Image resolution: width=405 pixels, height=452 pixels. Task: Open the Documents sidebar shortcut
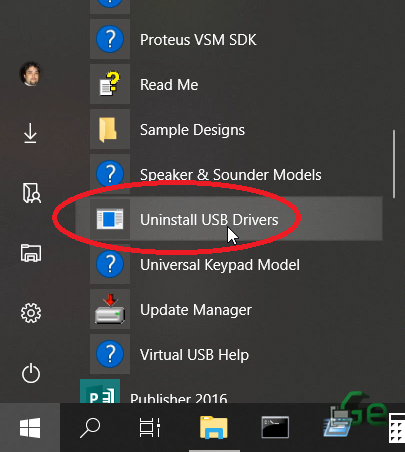pos(31,193)
